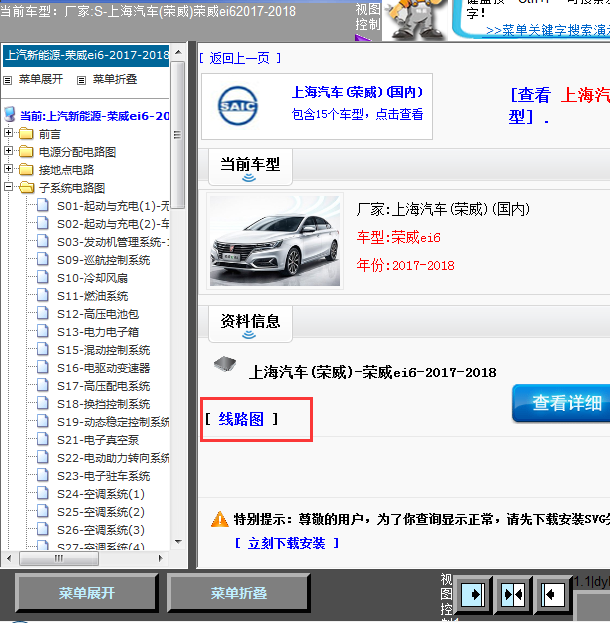Click 上海汽车(荣威)(国内) brand link

(x=357, y=92)
